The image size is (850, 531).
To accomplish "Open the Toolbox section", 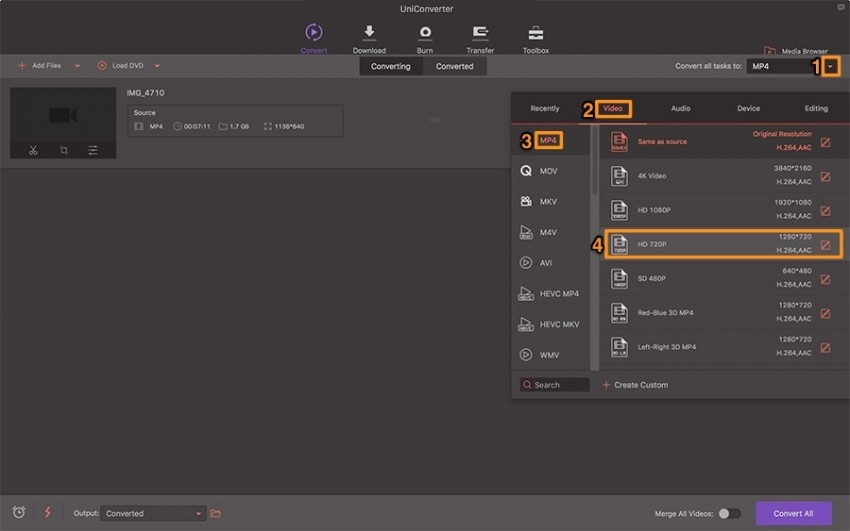I will click(x=536, y=39).
